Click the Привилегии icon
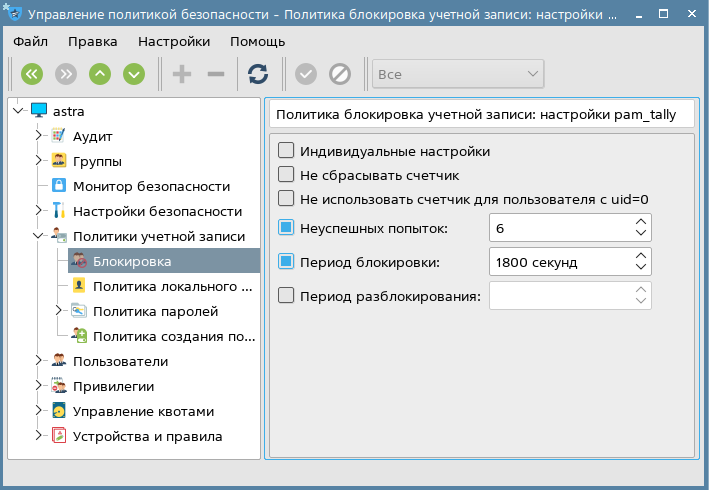The width and height of the screenshot is (709, 490). [x=58, y=385]
